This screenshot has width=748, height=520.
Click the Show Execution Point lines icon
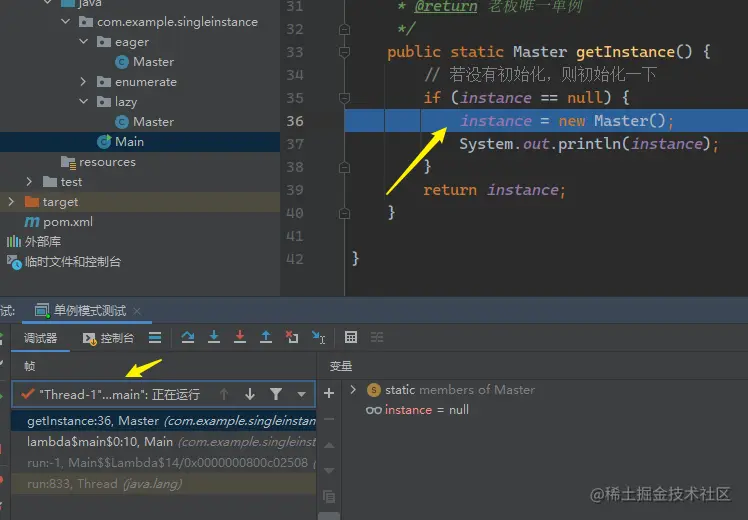click(155, 337)
